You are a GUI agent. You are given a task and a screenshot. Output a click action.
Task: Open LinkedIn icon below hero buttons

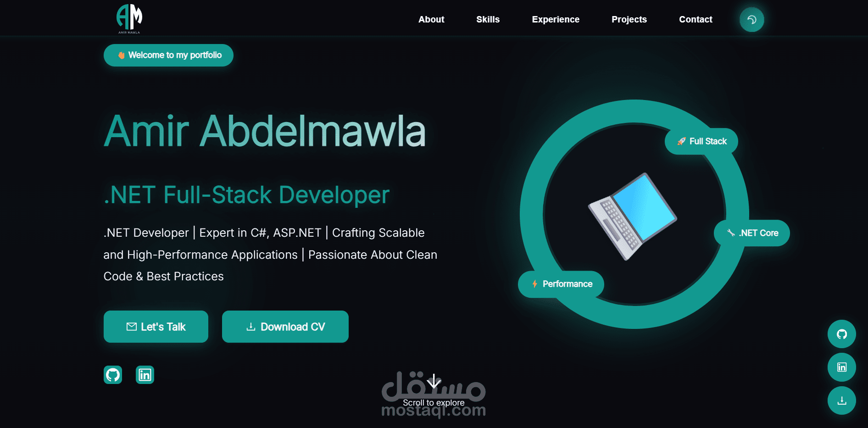(145, 375)
